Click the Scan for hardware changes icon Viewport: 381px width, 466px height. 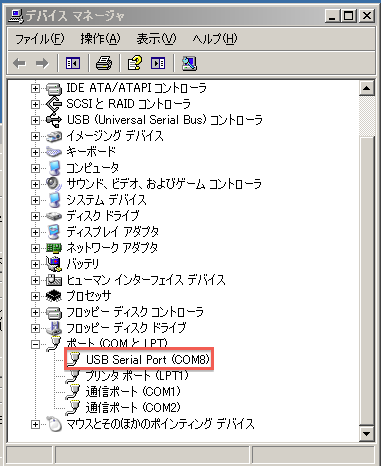click(x=189, y=63)
